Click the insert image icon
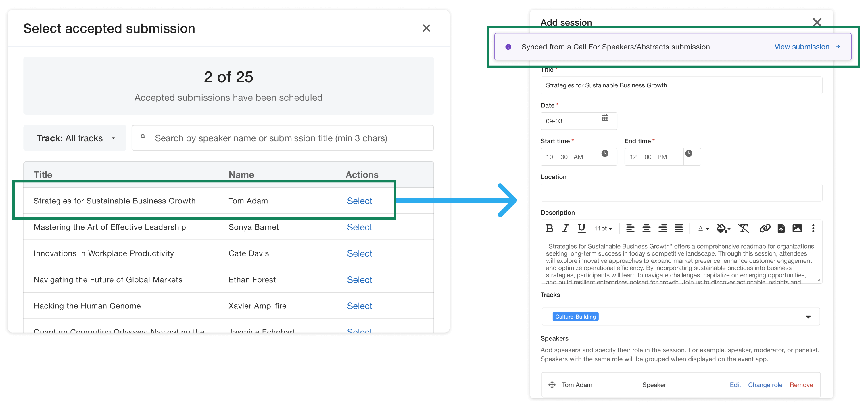The height and width of the screenshot is (408, 868). pyautogui.click(x=797, y=229)
